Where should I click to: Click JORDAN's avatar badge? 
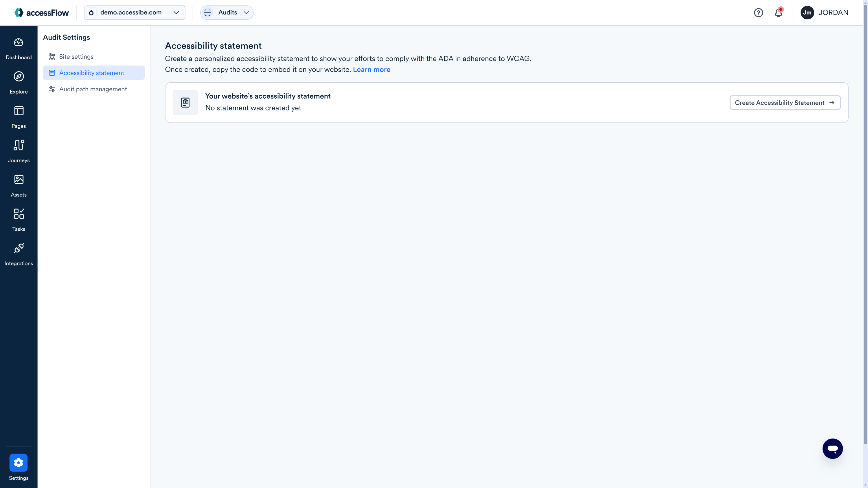click(807, 12)
